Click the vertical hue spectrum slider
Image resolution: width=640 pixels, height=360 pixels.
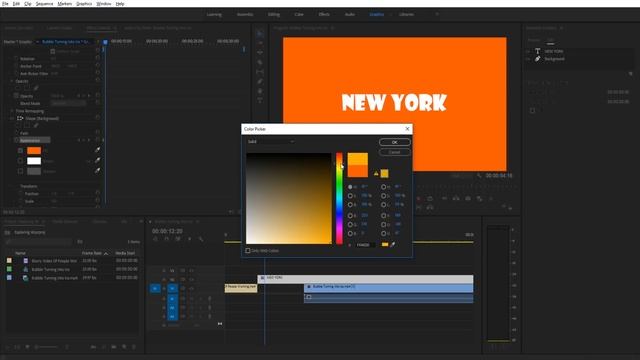[339, 198]
